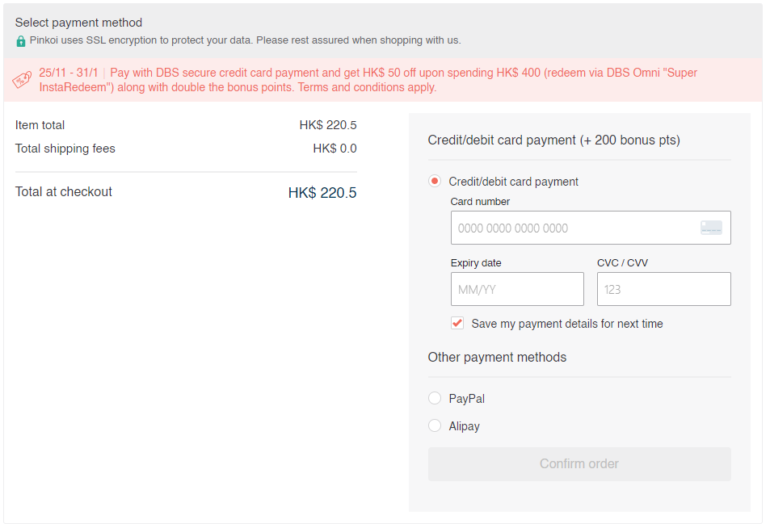The height and width of the screenshot is (532, 770).
Task: Choose Alipay payment option
Action: (x=435, y=425)
